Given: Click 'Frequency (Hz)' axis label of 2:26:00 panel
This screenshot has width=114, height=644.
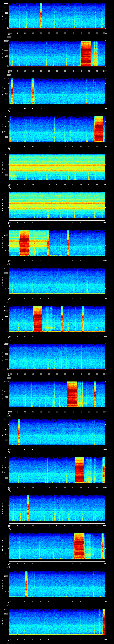Looking at the screenshot, I should pos(3,167).
